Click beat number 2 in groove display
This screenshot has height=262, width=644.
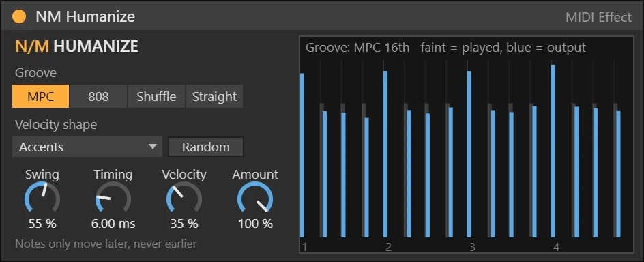point(389,247)
